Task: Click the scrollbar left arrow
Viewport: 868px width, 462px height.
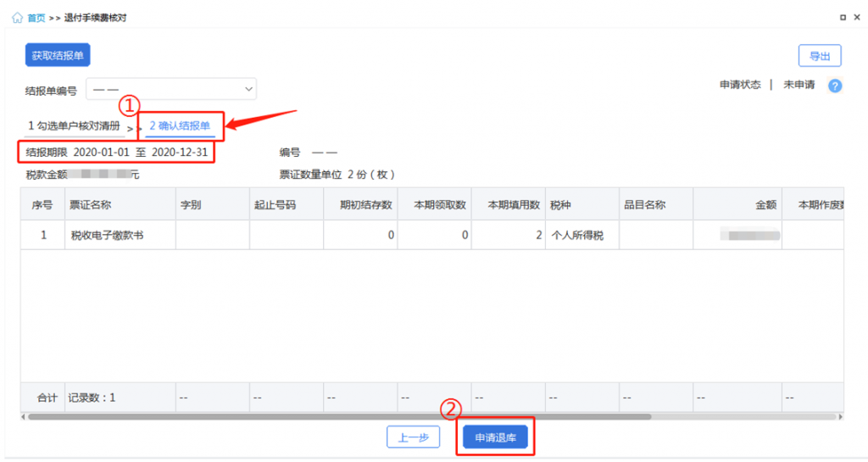Action: tap(23, 416)
